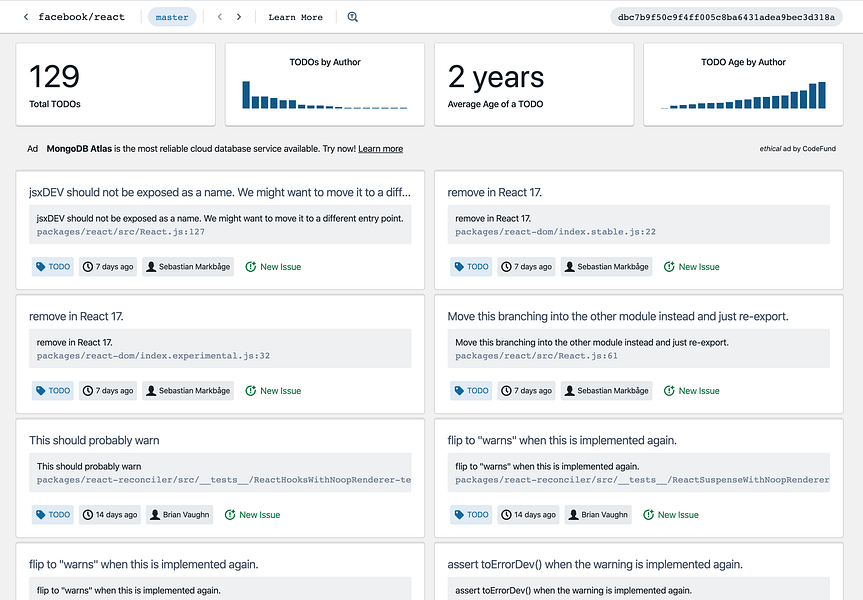Create New Issue for the index.experimental.js TODO
Image resolution: width=863 pixels, height=600 pixels.
[273, 391]
